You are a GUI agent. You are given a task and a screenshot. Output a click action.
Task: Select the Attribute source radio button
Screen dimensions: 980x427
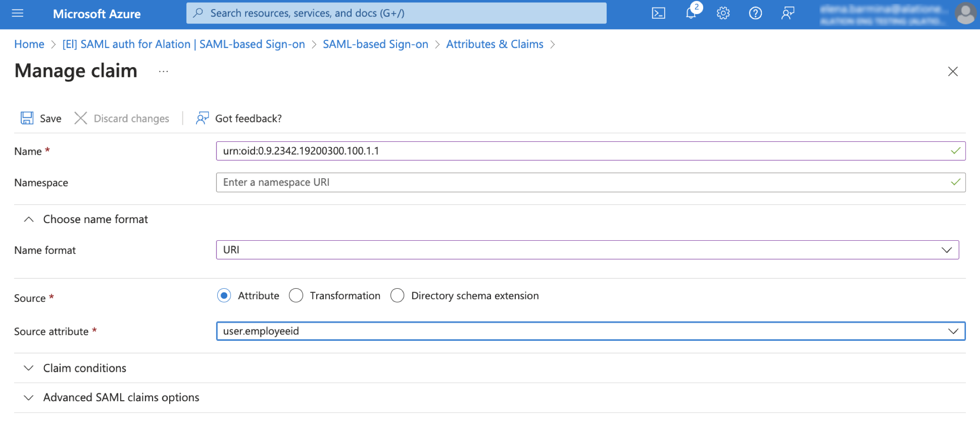tap(224, 296)
